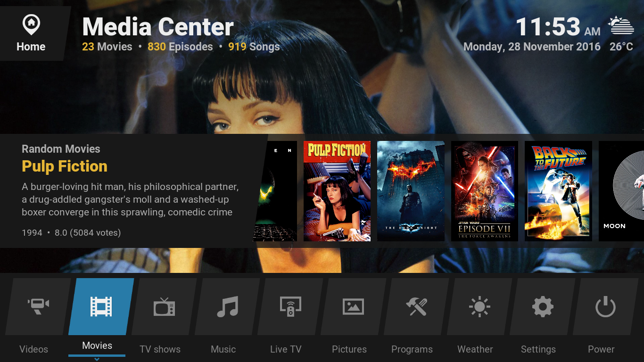
Task: Open the Pictures image icon
Action: tap(353, 307)
